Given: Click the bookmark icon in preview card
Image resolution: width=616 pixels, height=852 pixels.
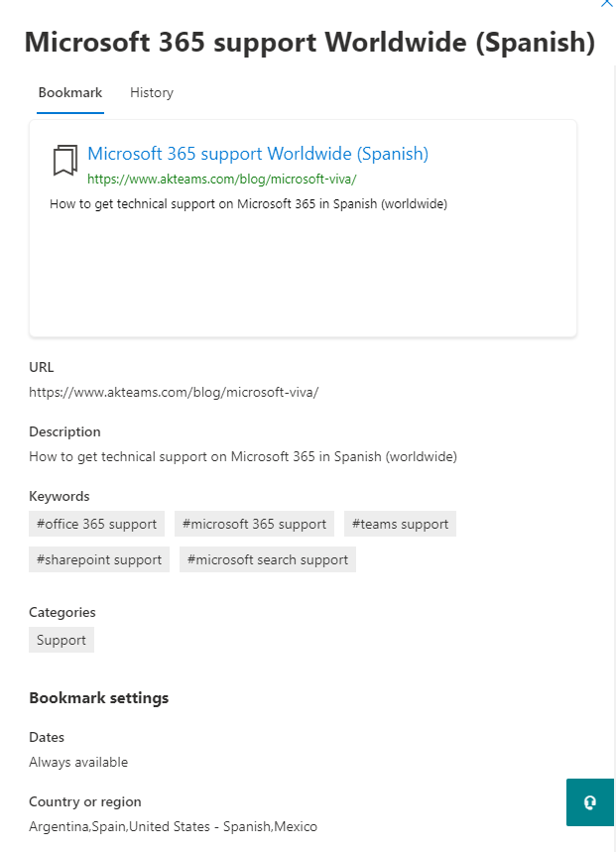Looking at the screenshot, I should coord(64,161).
